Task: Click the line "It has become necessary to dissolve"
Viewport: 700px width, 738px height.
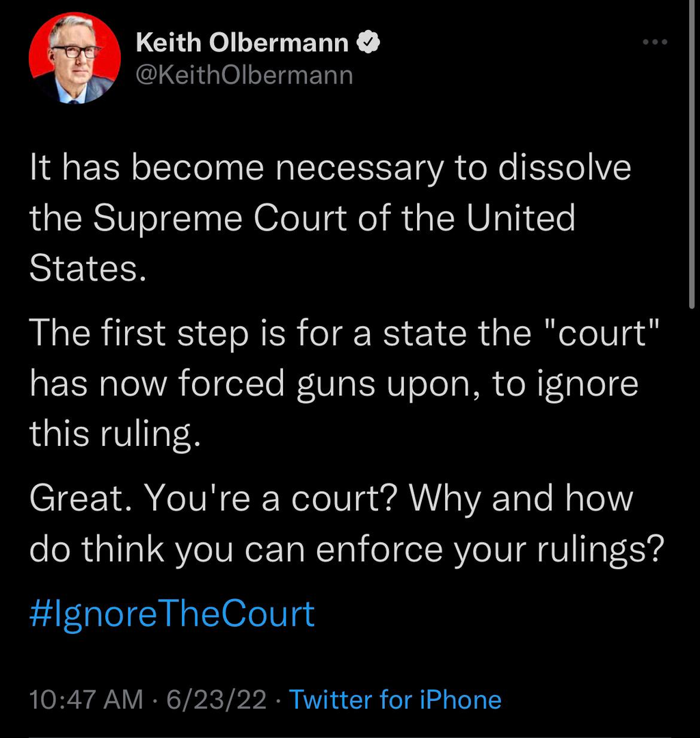Action: tap(330, 168)
